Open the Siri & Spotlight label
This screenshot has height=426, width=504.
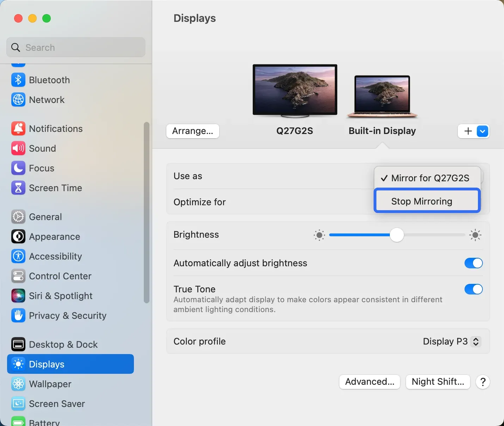click(61, 296)
